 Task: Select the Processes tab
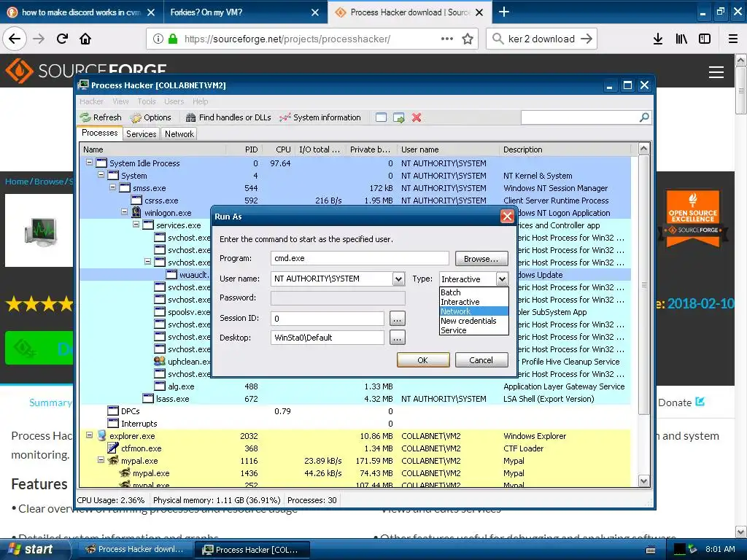99,133
